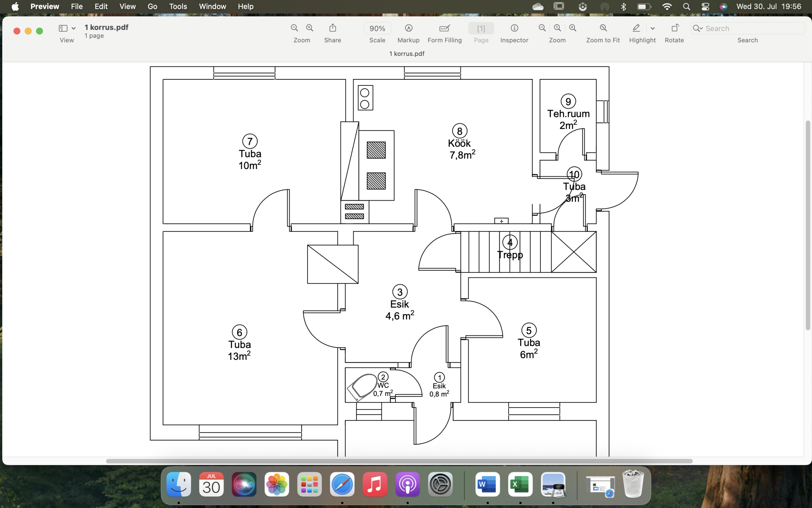This screenshot has width=812, height=508.
Task: Rotate the page with the Rotate icon
Action: click(674, 28)
